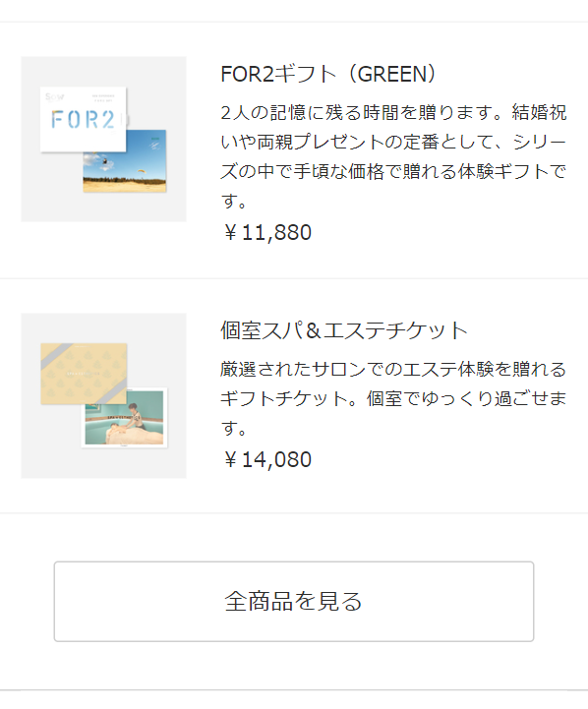This screenshot has height=709, width=588.
Task: Select the white FOR2 card image
Action: (x=84, y=119)
